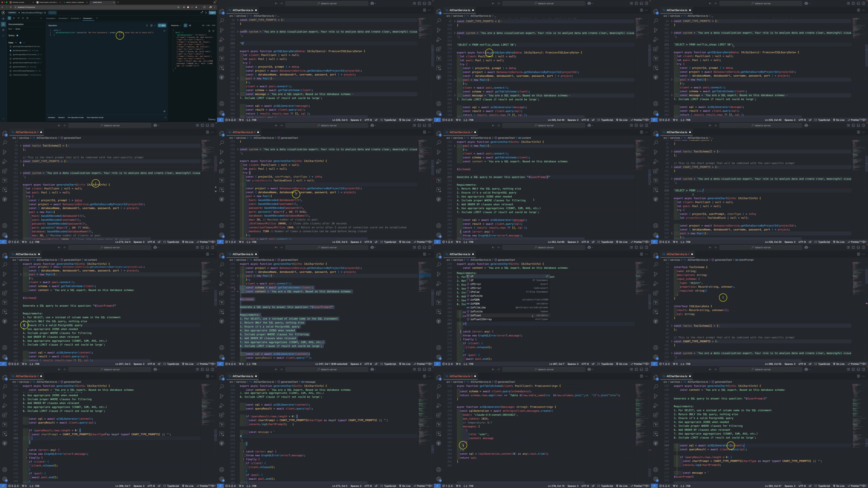Unfold line 247 message in editor showing Ln 225, Col 3
Image resolution: width=868 pixels, height=488 pixels.
pos(238,94)
